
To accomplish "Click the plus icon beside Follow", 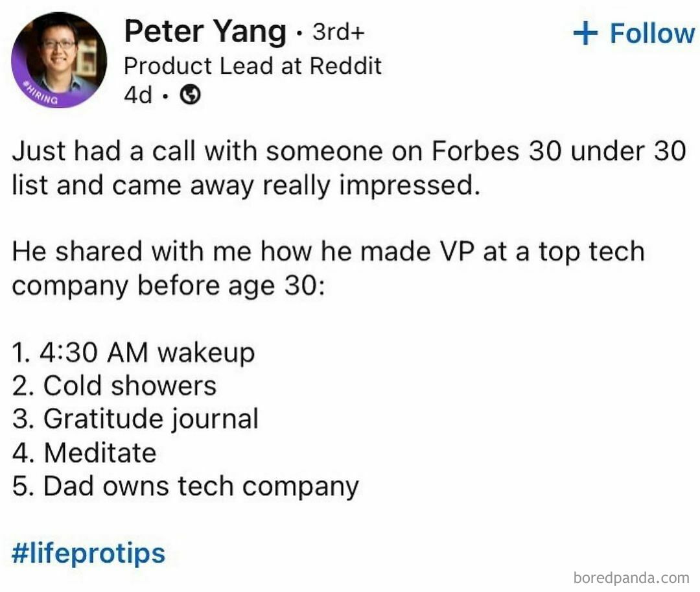I will coord(585,34).
